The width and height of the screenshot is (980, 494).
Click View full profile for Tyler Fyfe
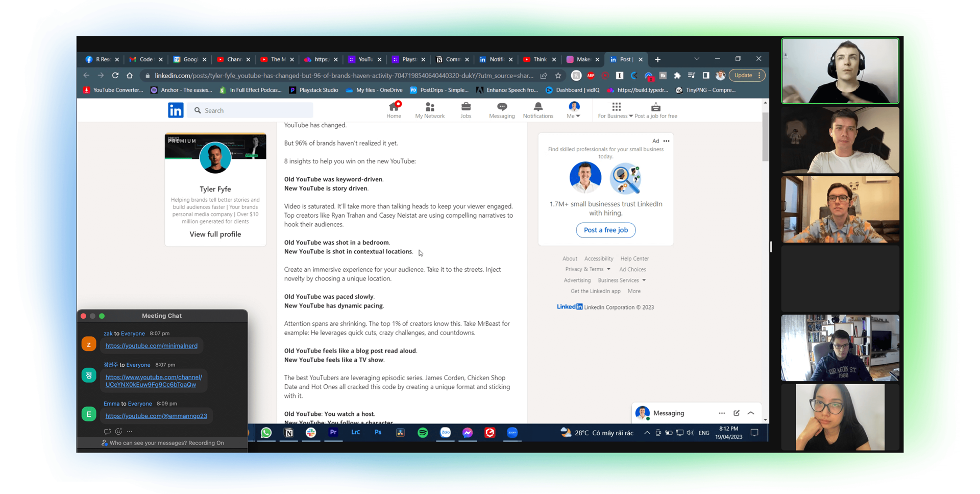(215, 234)
